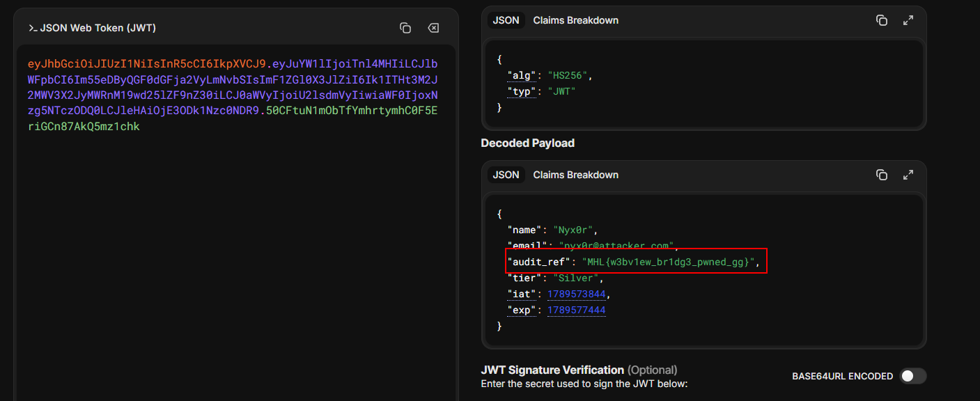Click the "exp" key in payload

point(522,310)
